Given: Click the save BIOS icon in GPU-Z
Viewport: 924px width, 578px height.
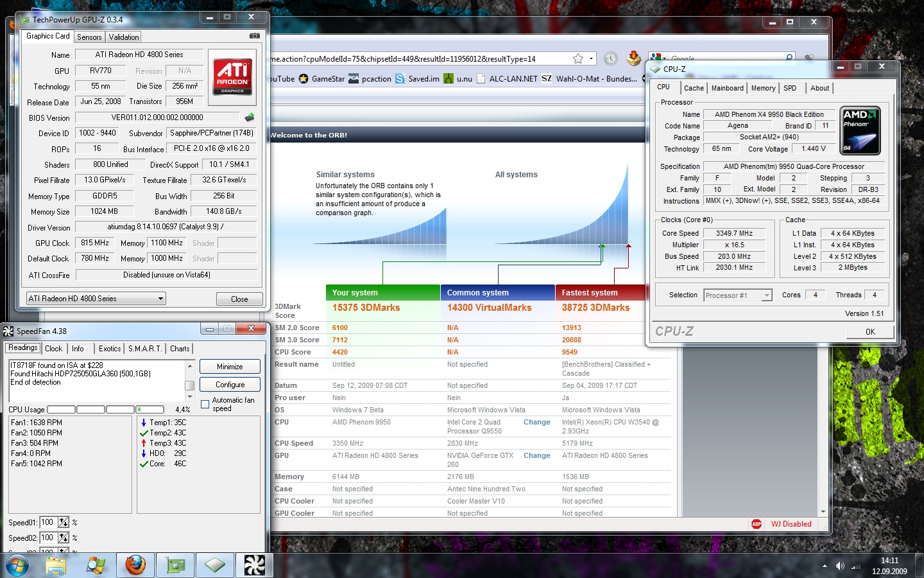Looking at the screenshot, I should pyautogui.click(x=250, y=117).
